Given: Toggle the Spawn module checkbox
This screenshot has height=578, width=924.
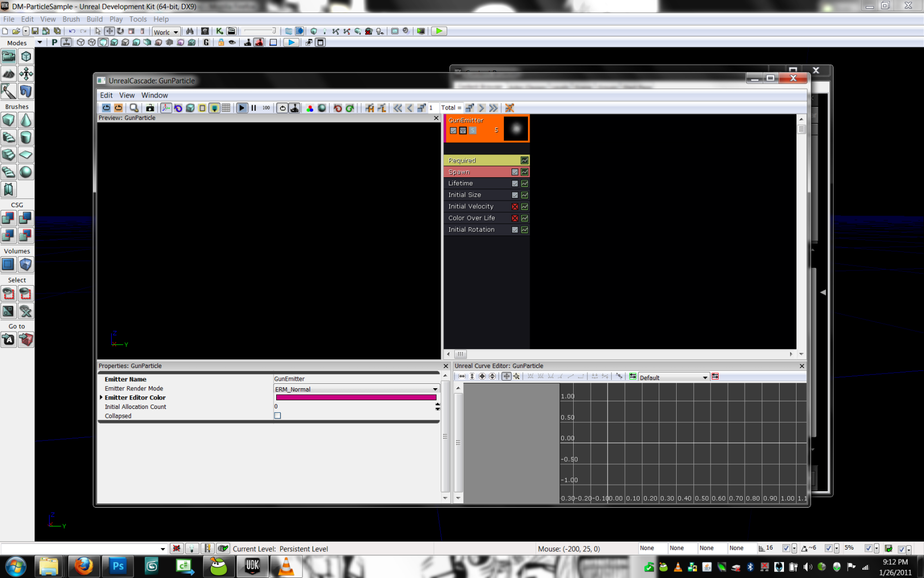Looking at the screenshot, I should point(515,172).
